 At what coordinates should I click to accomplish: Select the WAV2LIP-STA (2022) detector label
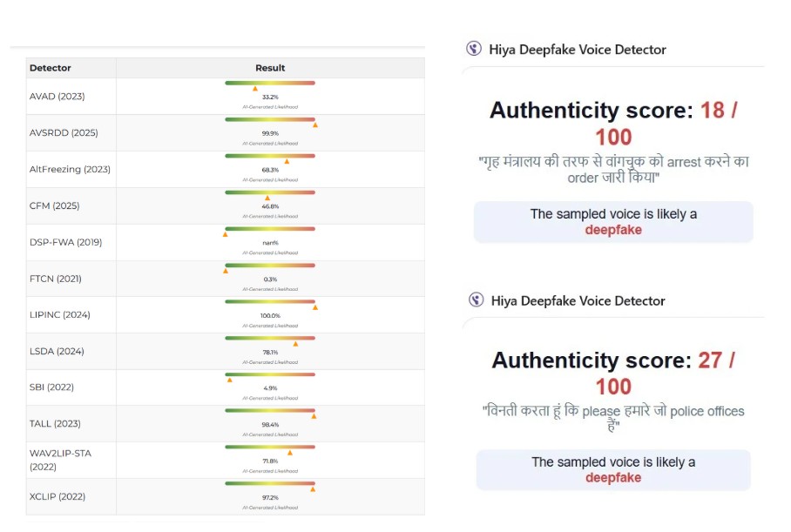[x=59, y=461]
